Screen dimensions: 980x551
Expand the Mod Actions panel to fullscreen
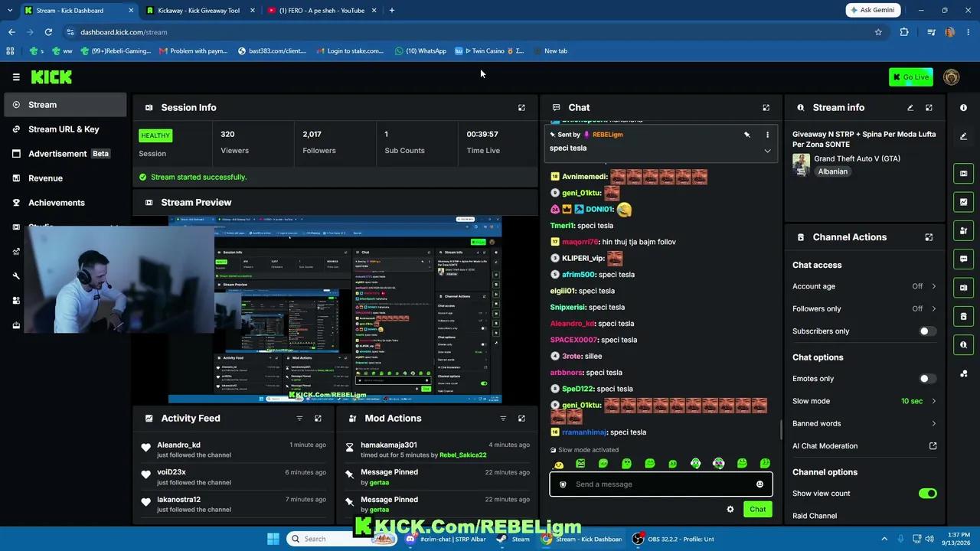tap(521, 419)
